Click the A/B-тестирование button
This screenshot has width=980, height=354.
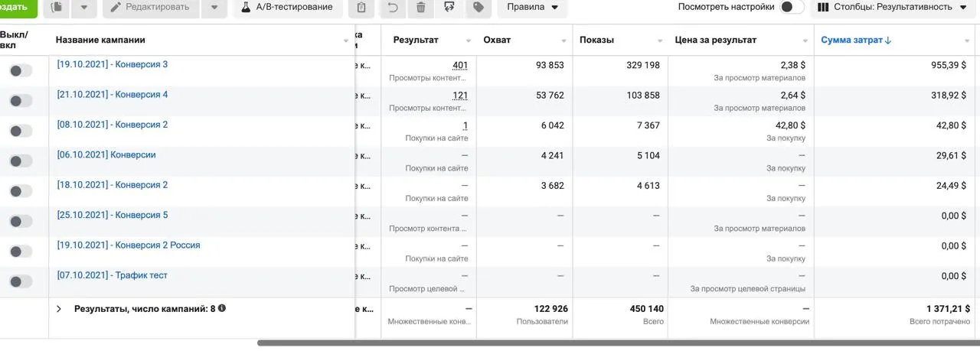(287, 8)
